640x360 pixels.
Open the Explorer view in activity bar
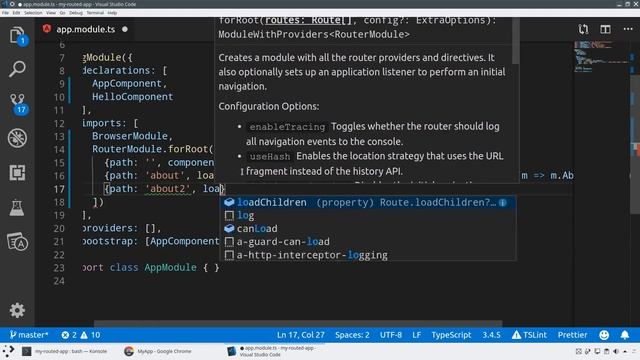(x=17, y=36)
